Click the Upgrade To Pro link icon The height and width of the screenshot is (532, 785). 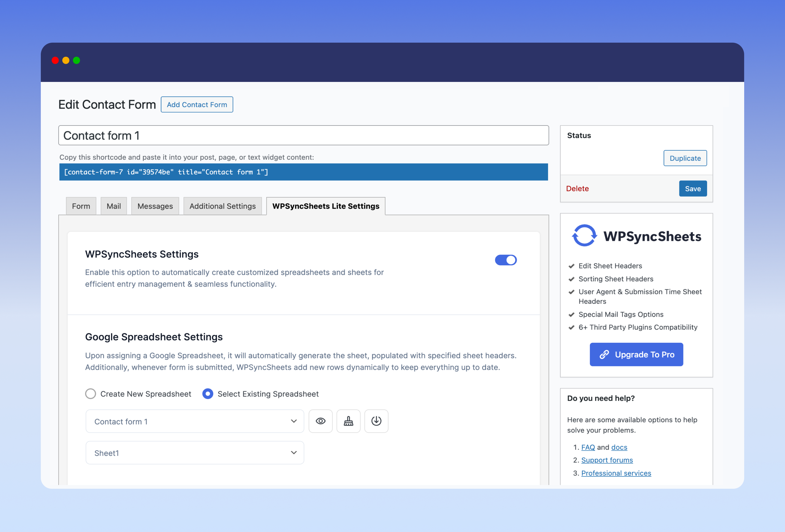pyautogui.click(x=604, y=354)
